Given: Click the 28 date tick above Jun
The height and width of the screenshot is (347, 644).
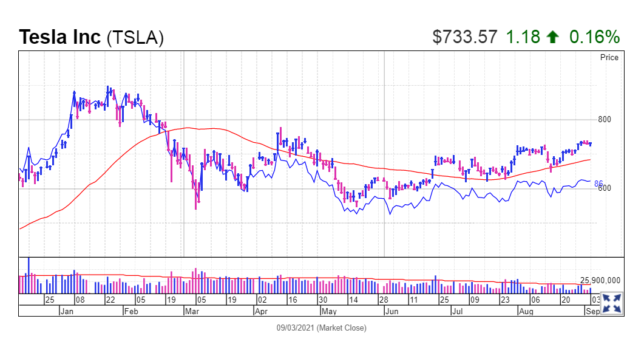Looking at the screenshot, I should (x=384, y=300).
